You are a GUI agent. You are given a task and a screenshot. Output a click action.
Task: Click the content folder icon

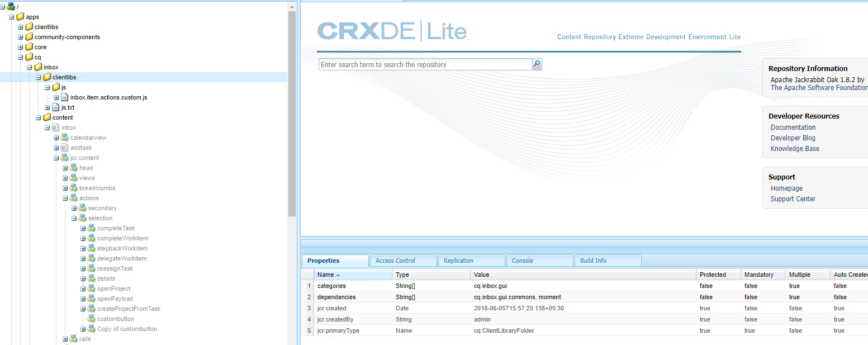pos(47,117)
